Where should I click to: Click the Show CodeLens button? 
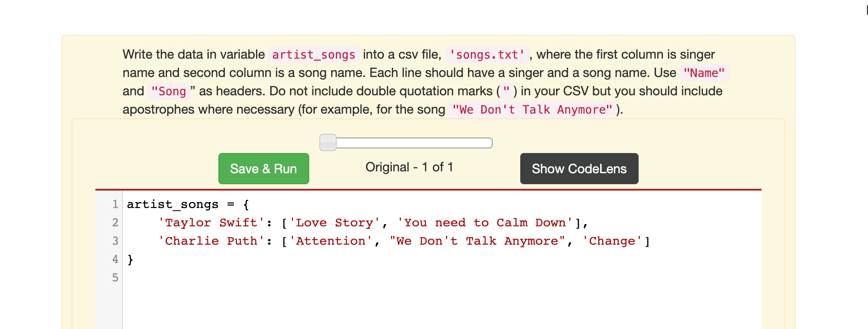[579, 169]
